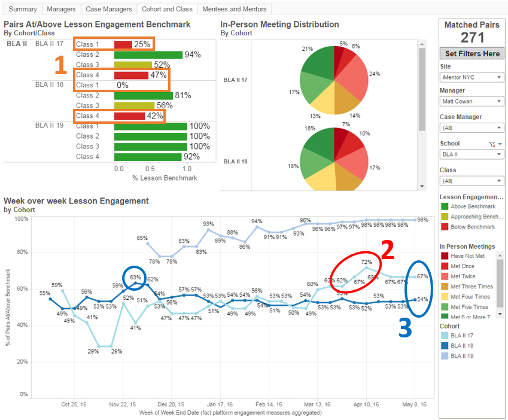This screenshot has width=508, height=420.
Task: Go to the Case Managers tab
Action: (x=108, y=9)
